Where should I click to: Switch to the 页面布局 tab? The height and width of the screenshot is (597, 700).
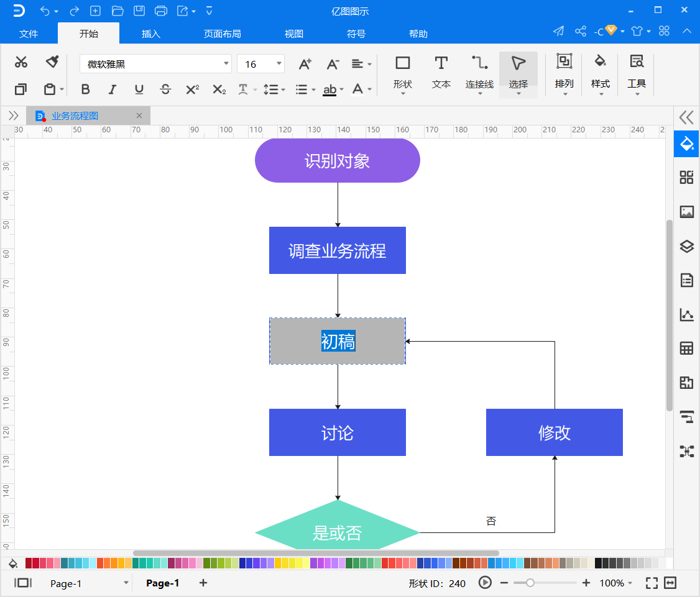pos(223,34)
